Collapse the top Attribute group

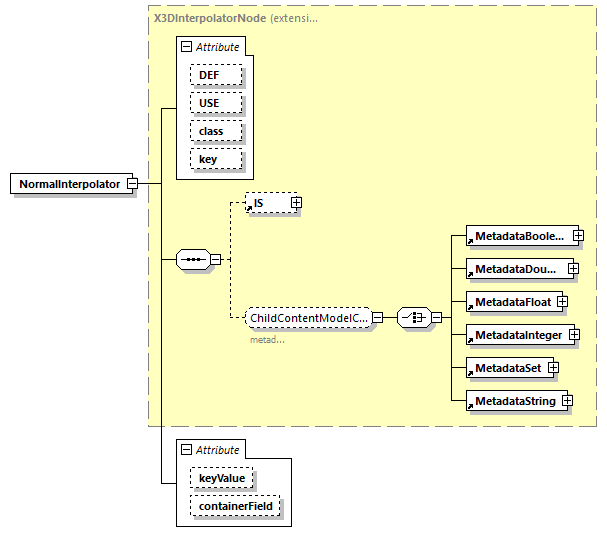pyautogui.click(x=186, y=47)
